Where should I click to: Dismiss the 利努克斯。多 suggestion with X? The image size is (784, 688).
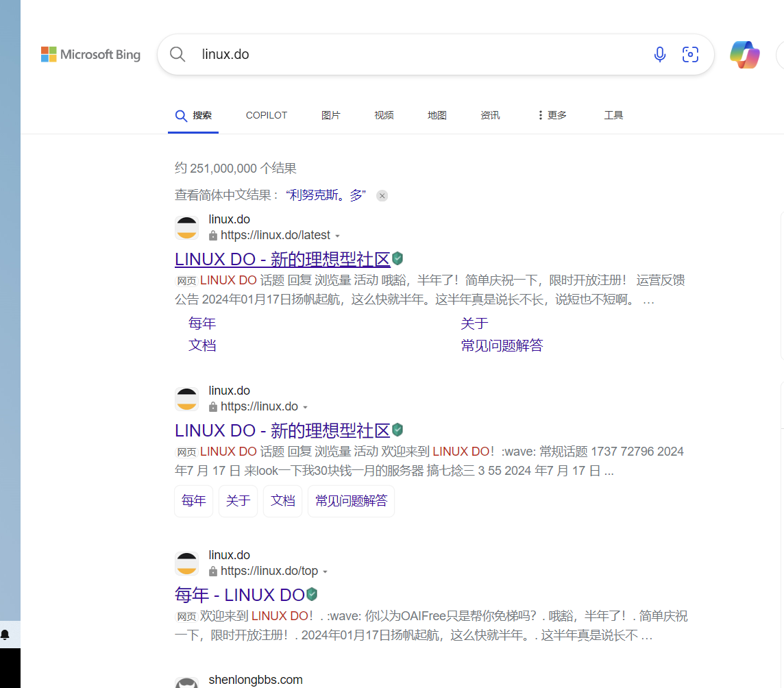coord(382,195)
